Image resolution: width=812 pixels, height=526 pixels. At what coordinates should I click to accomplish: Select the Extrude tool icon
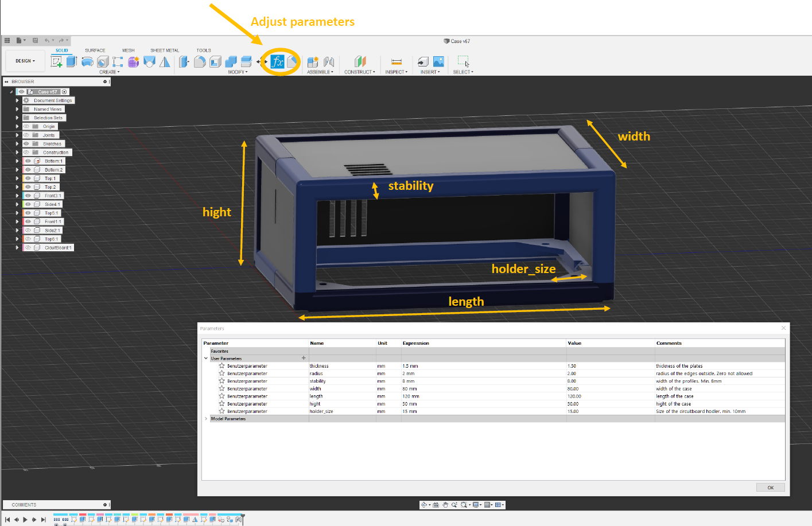click(72, 61)
